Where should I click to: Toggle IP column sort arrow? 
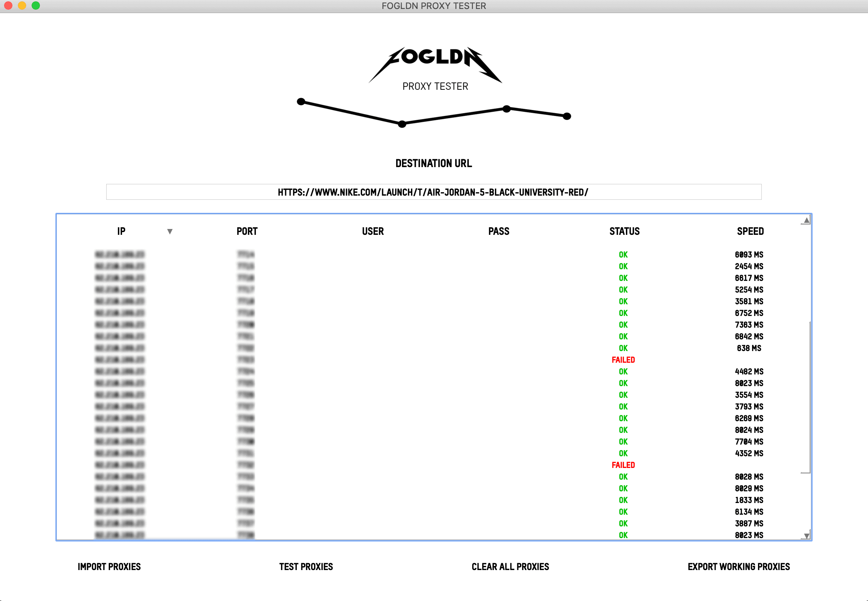pyautogui.click(x=170, y=232)
